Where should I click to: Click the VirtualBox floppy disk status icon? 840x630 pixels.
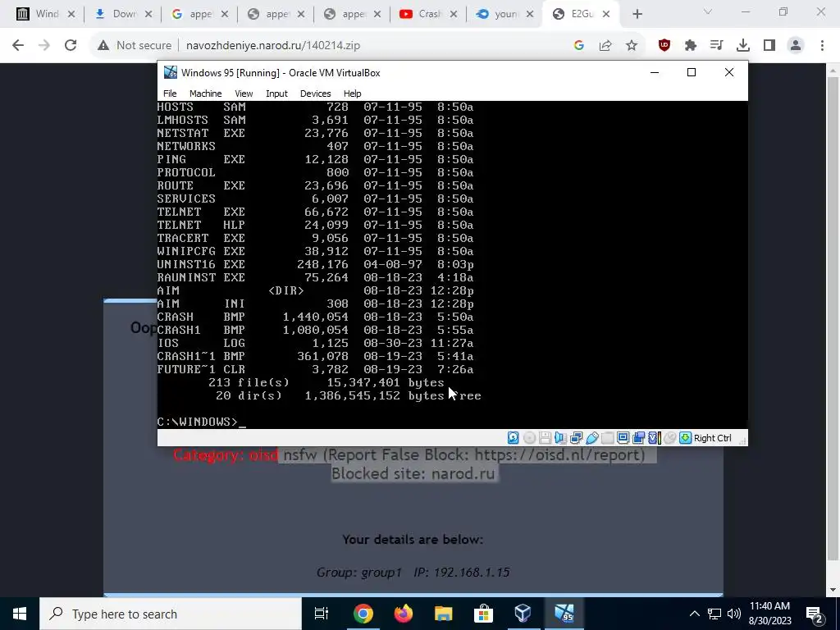pyautogui.click(x=545, y=438)
